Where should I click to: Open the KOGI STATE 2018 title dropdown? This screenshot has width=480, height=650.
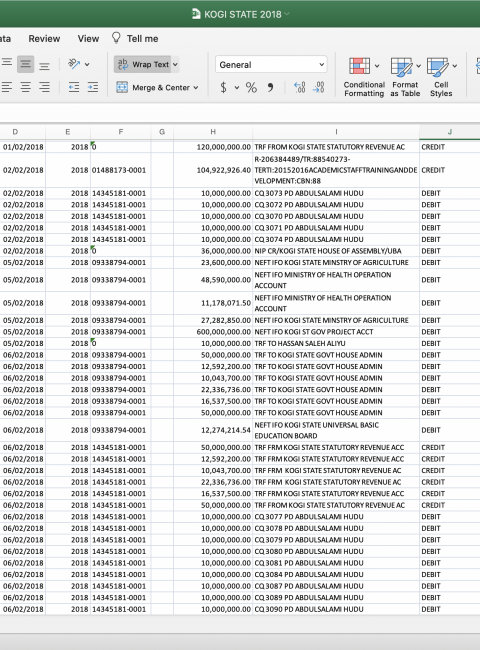[287, 14]
